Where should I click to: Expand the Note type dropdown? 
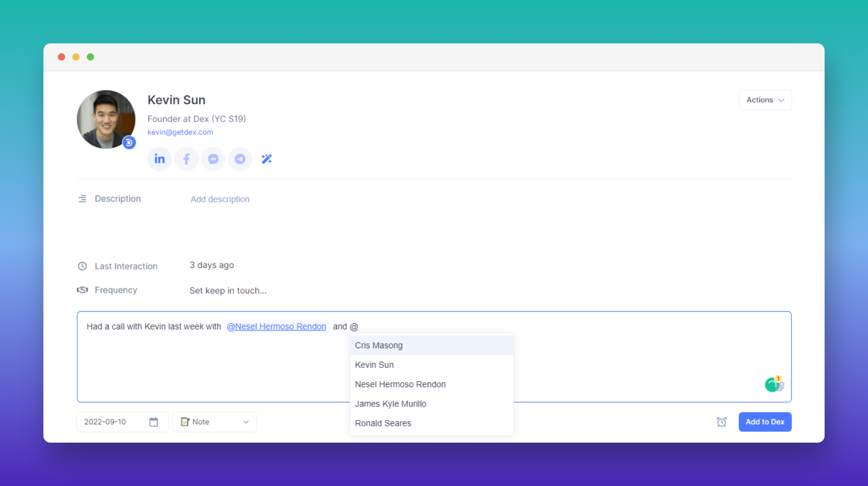pos(215,422)
